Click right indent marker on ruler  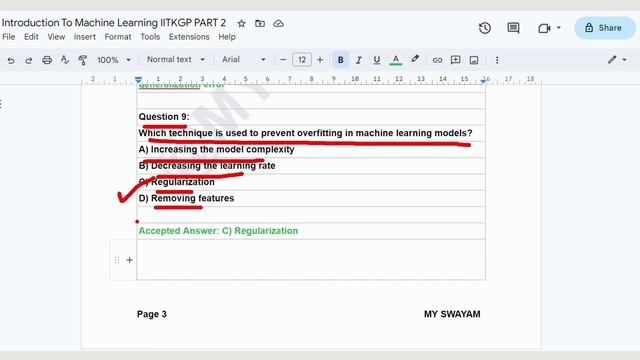point(484,81)
